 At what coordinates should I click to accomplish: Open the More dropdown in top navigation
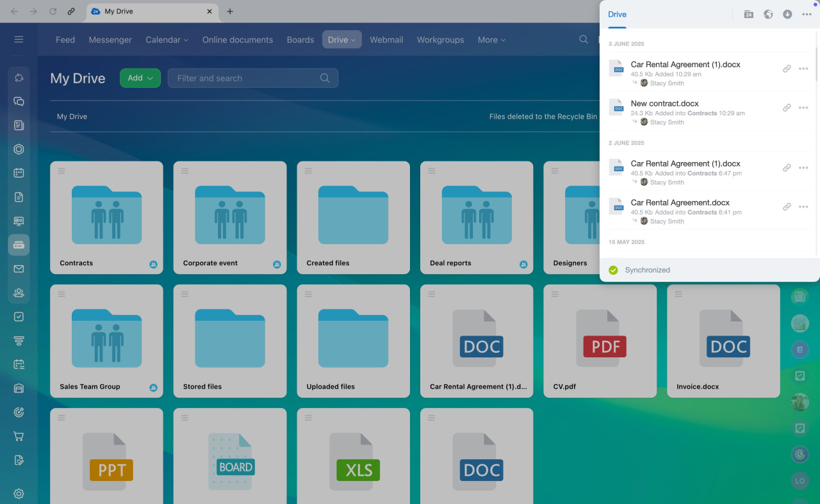coord(491,40)
